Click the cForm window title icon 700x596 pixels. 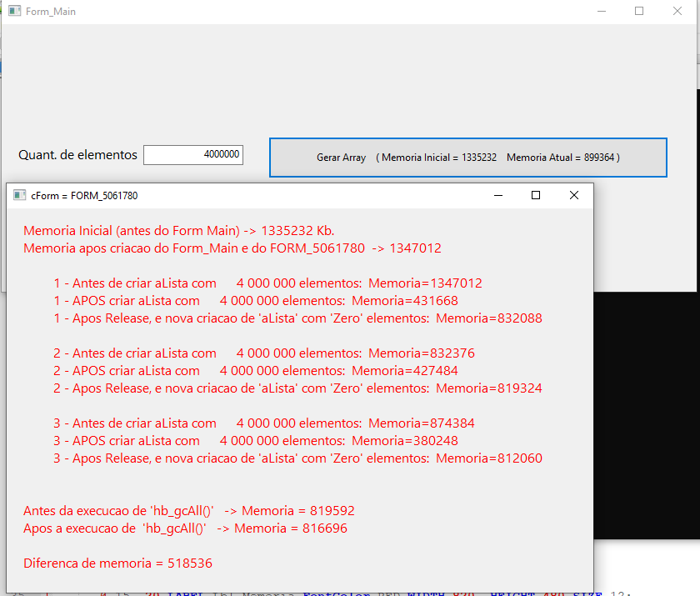[x=19, y=196]
